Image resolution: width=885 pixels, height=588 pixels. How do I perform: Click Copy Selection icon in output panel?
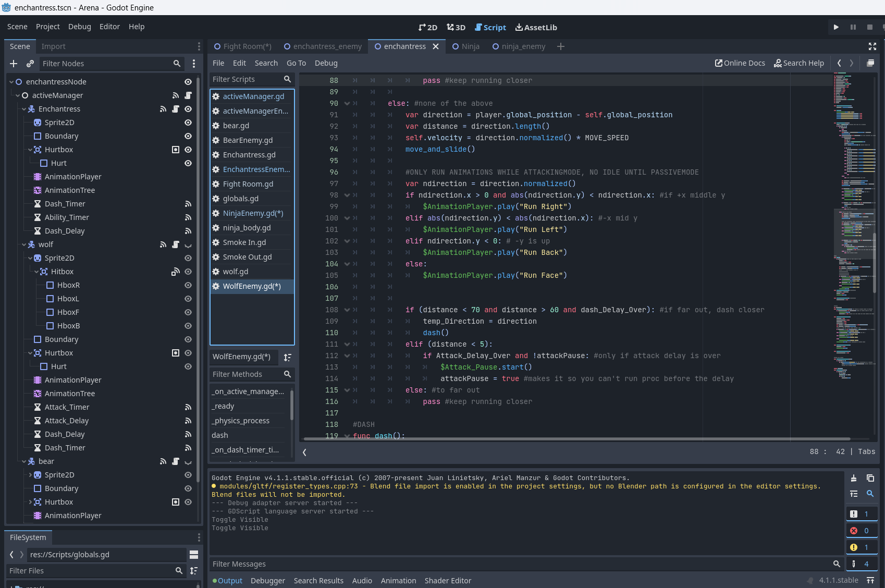[870, 478]
